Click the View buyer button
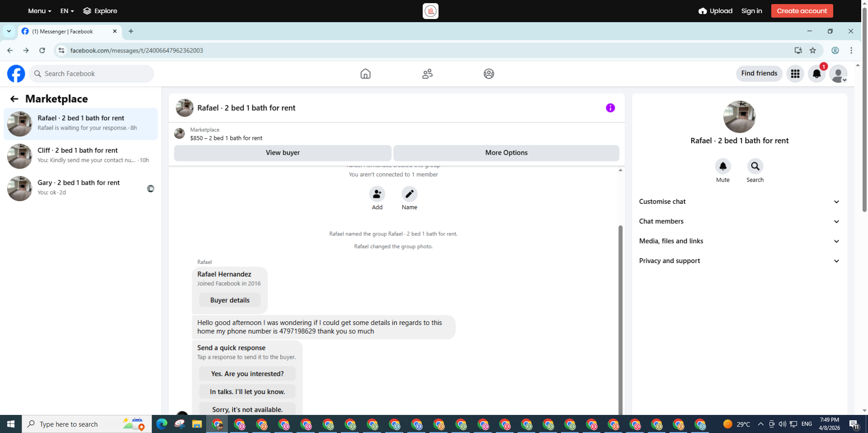The height and width of the screenshot is (433, 868). pyautogui.click(x=283, y=153)
